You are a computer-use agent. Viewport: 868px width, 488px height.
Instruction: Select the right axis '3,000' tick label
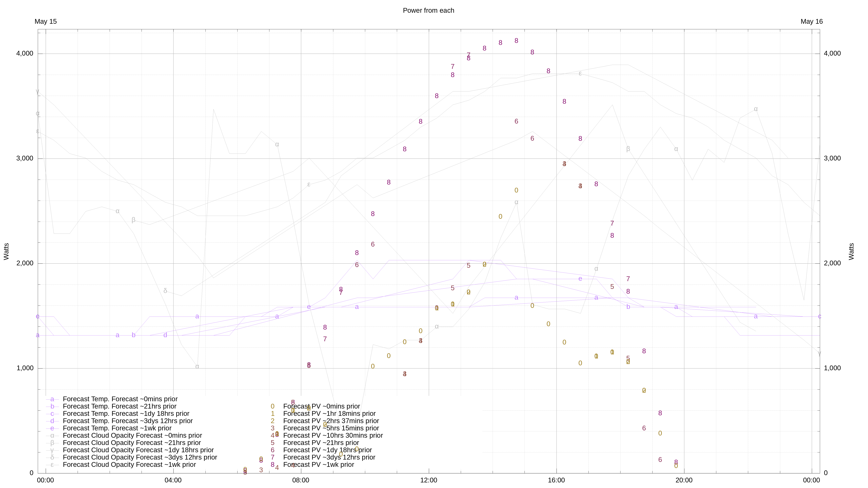click(832, 158)
